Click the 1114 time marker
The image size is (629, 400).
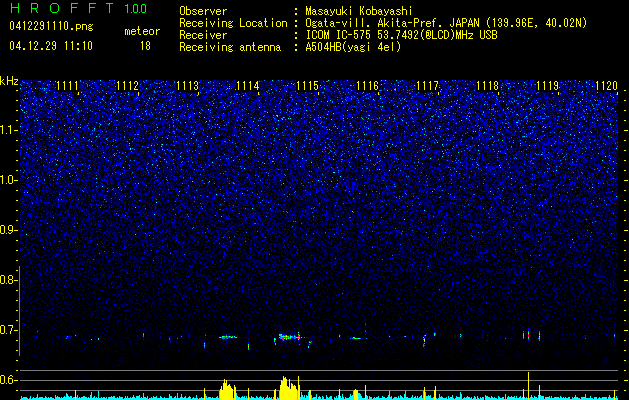point(248,85)
